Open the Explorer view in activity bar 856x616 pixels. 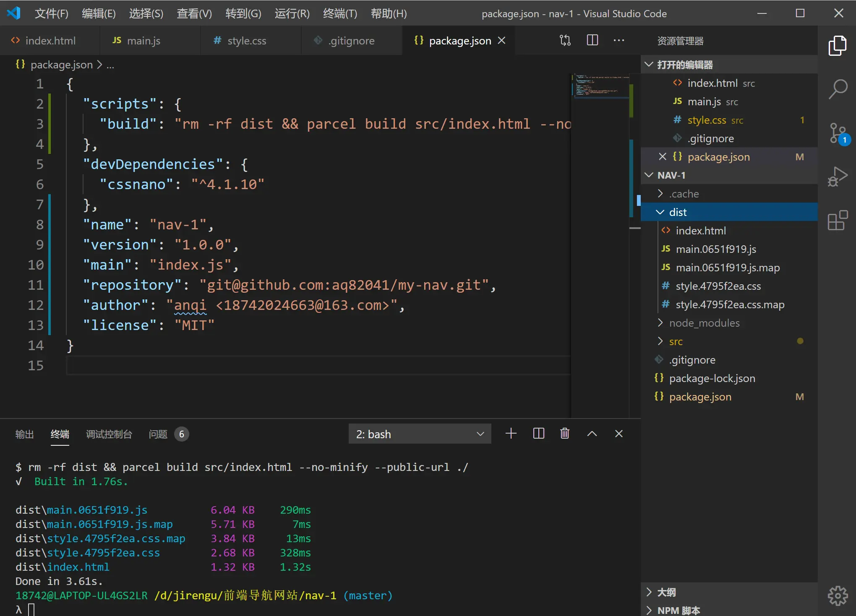coord(837,45)
